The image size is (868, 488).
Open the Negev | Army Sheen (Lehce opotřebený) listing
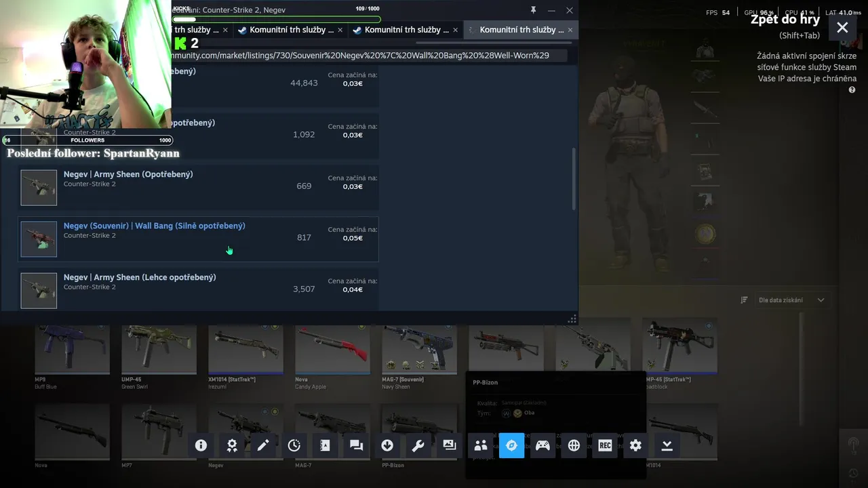coord(199,289)
